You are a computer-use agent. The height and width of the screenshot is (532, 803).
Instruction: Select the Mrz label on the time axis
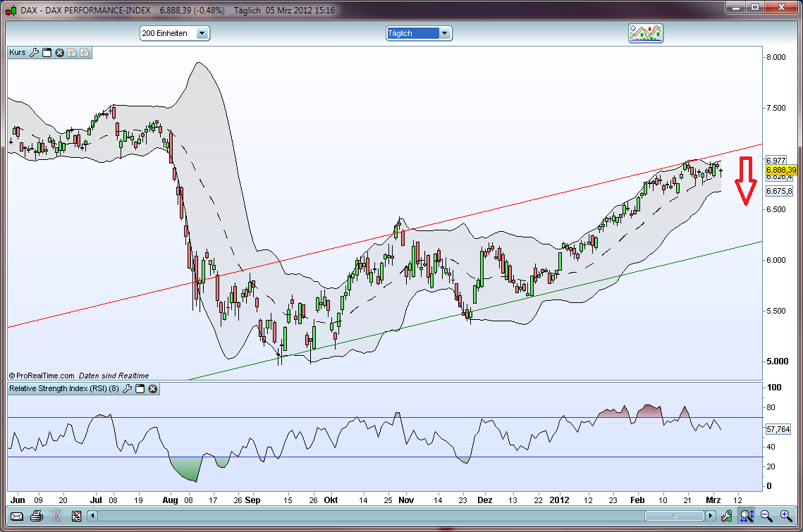pos(713,500)
